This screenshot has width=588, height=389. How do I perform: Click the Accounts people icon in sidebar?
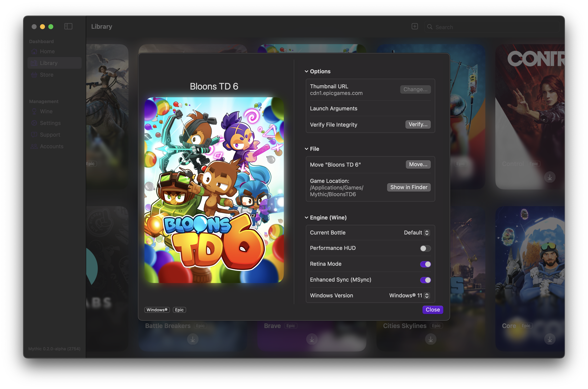click(x=34, y=146)
